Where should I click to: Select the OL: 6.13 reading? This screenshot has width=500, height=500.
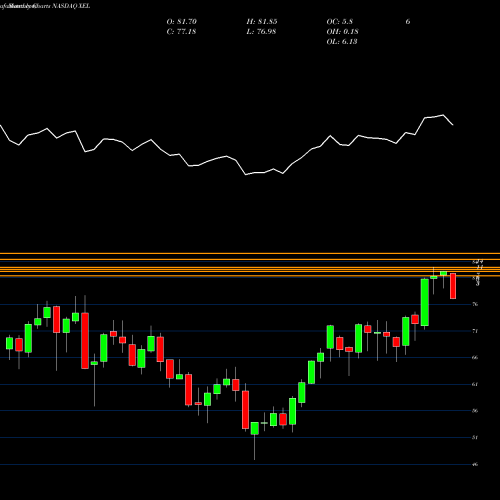point(342,42)
